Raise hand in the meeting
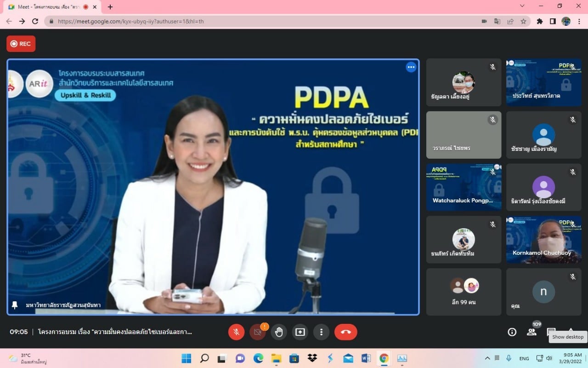The image size is (588, 368). pos(279,332)
